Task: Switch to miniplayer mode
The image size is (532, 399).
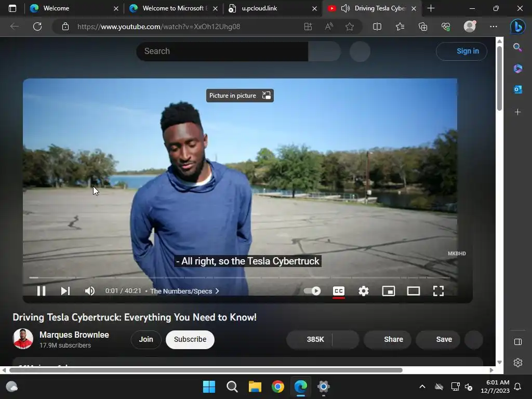Action: (x=389, y=291)
